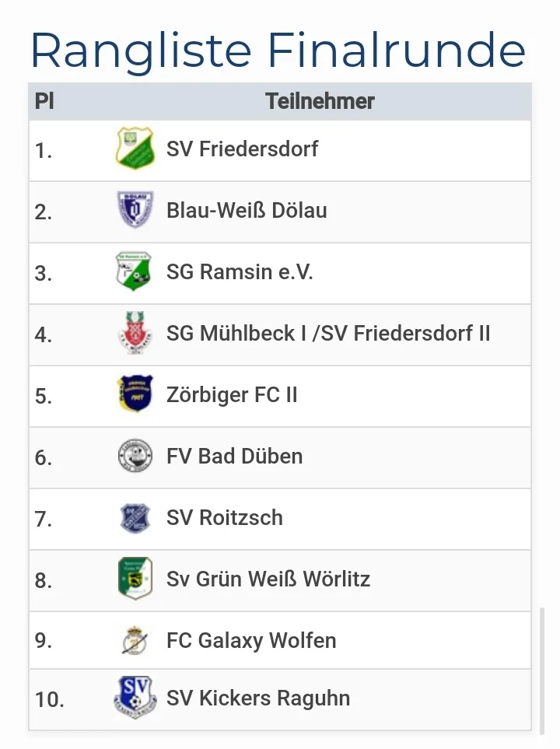Open SG Mühlbeck I /SV Friedersdorf II
The width and height of the screenshot is (560, 749).
328,334
